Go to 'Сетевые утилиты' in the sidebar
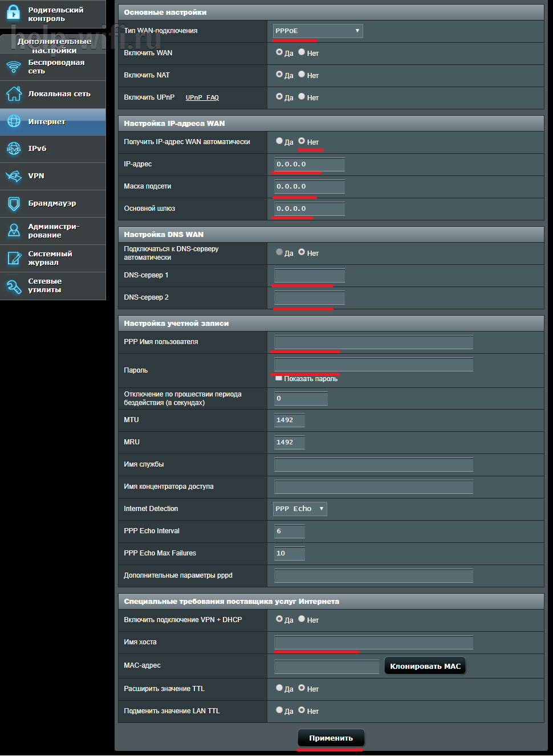The height and width of the screenshot is (756, 553). 44,285
